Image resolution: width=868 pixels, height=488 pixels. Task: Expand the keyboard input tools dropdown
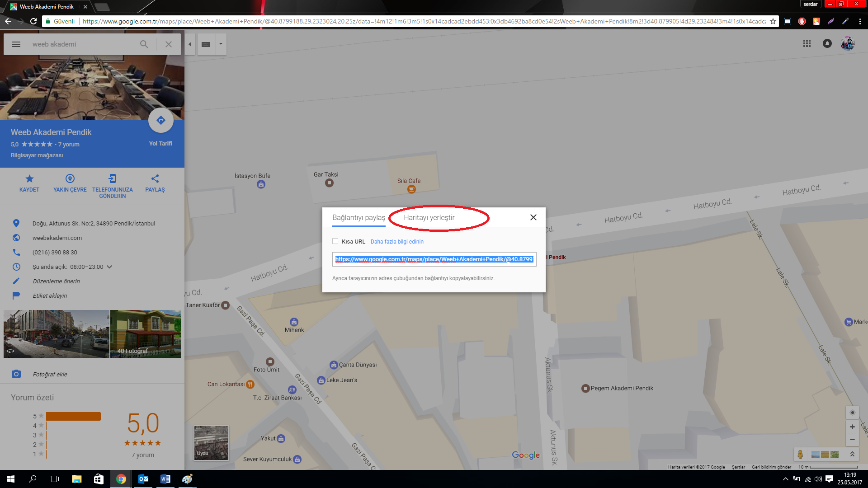point(221,44)
